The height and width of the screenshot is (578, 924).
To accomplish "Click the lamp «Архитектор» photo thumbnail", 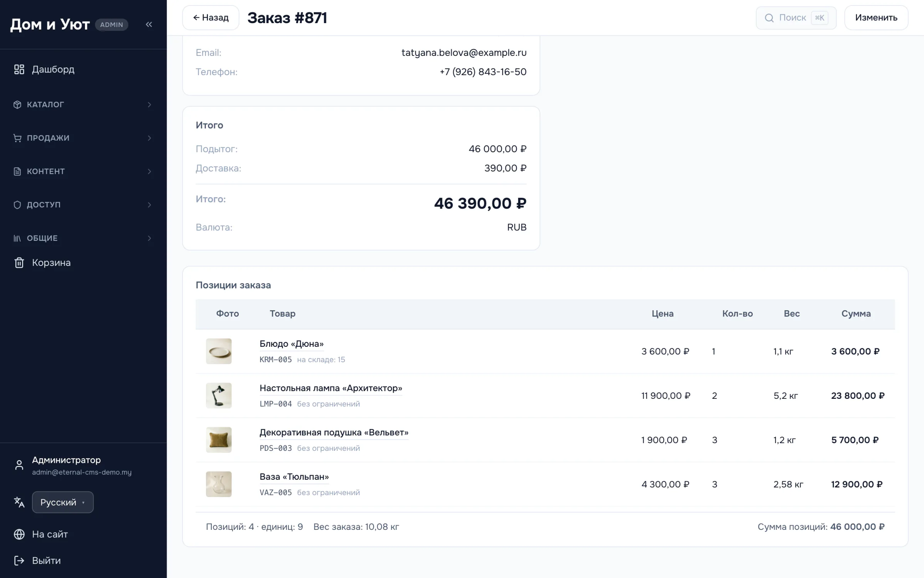I will [x=219, y=396].
